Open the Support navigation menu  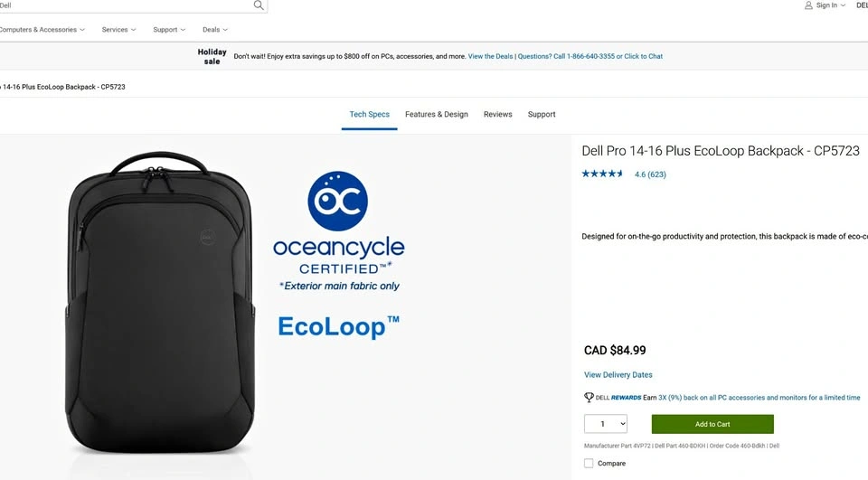point(169,30)
